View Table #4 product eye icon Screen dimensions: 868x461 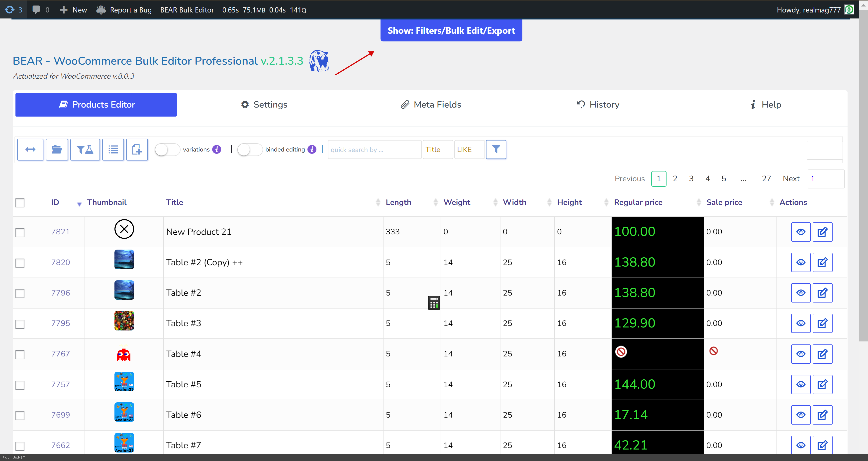[x=801, y=354]
